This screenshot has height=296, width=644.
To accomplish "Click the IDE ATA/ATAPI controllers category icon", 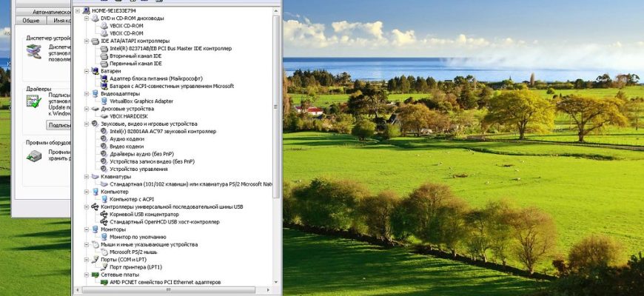I will [x=95, y=41].
